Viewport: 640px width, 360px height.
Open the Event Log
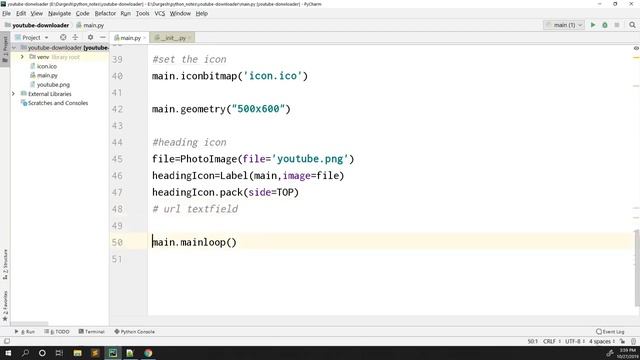(610, 332)
